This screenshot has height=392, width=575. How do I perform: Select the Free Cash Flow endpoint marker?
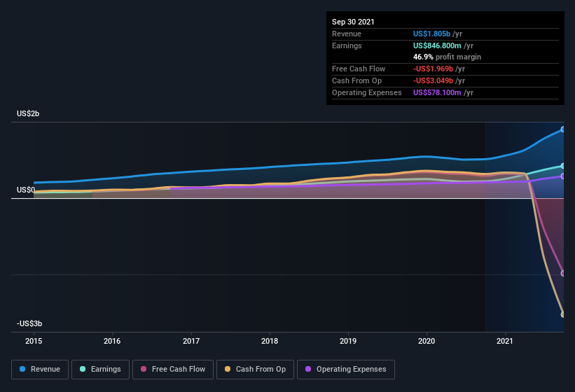pos(562,273)
